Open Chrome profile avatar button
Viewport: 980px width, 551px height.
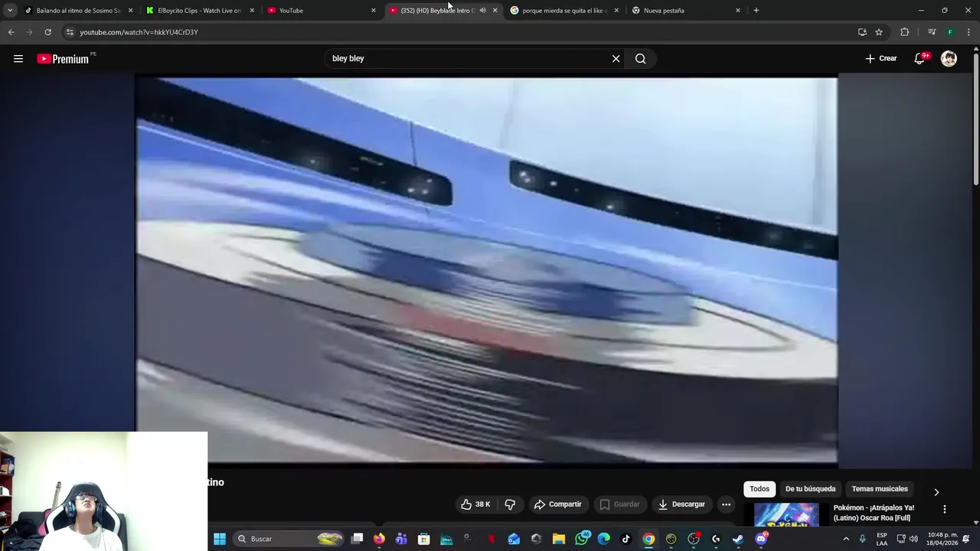click(x=950, y=32)
